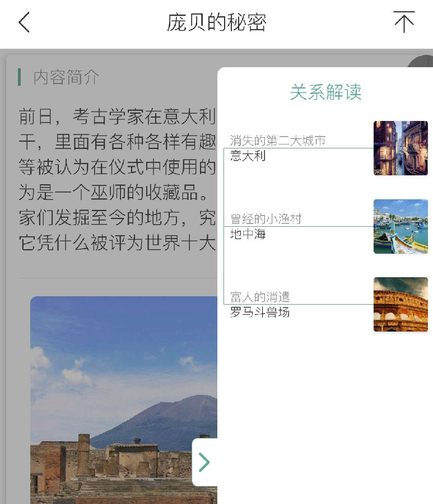Screen dimensions: 433x504
Task: Tap the intro paragraph starting 前日，考古学家
Action: coord(117,179)
